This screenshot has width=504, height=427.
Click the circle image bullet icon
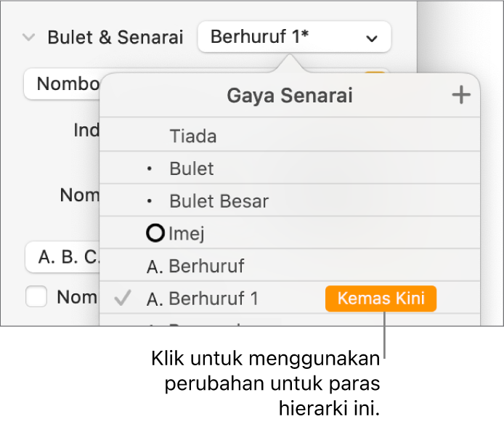pos(155,234)
